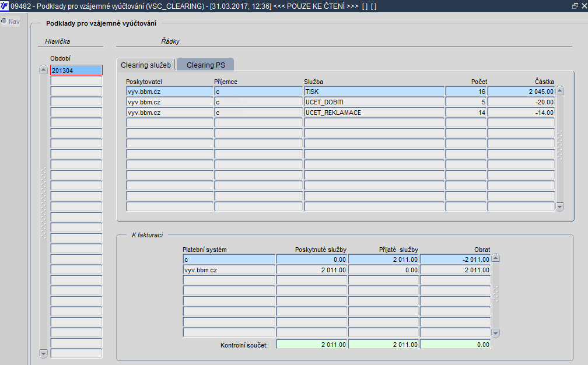588x365 pixels.
Task: Click Kontrolní součet Poskytnuté služby total
Action: (x=311, y=345)
